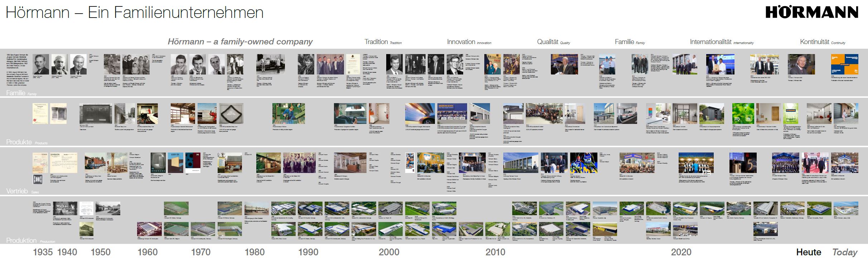Open the green fern CO2 neutral image

743,114
